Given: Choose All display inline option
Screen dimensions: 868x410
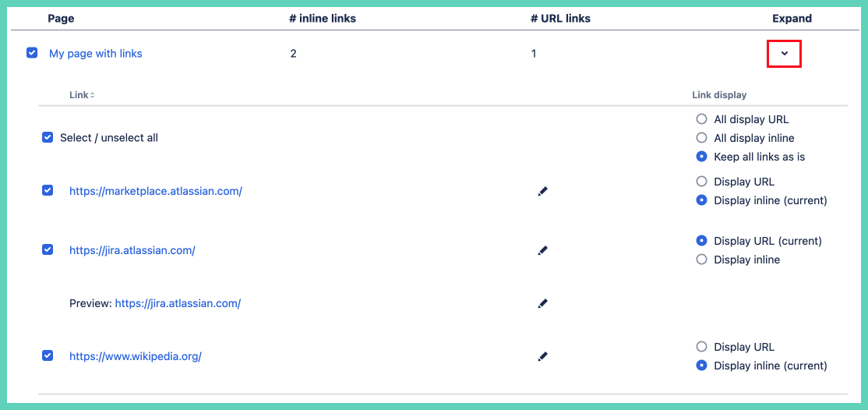Looking at the screenshot, I should [x=701, y=138].
